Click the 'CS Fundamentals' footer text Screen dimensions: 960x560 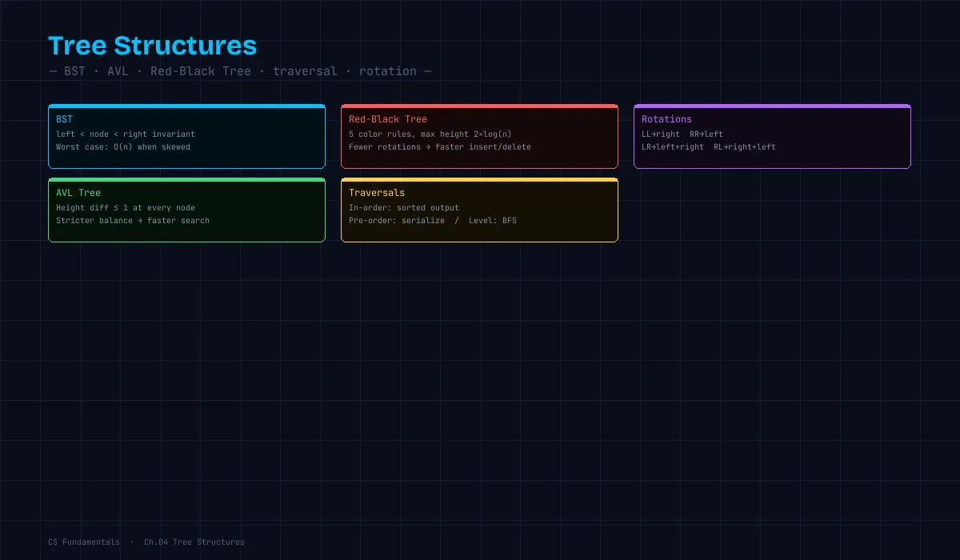[84, 542]
